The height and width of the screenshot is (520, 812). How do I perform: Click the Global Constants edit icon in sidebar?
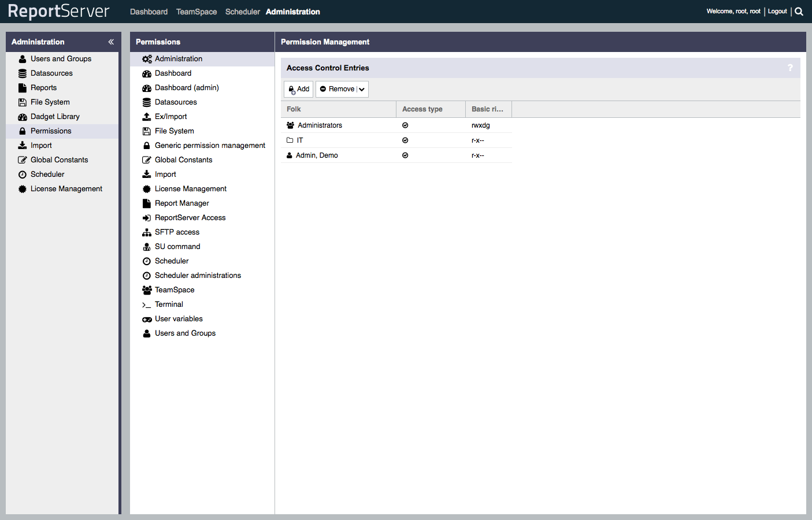coord(23,160)
